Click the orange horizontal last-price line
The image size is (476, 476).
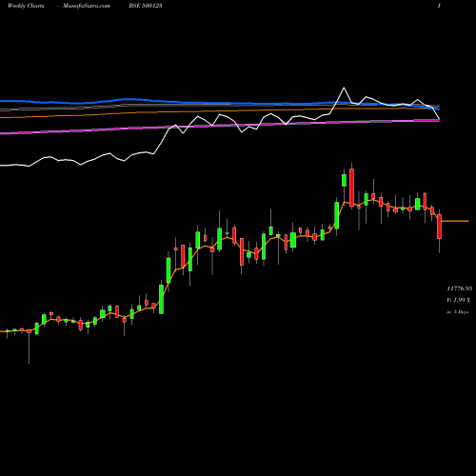point(455,221)
